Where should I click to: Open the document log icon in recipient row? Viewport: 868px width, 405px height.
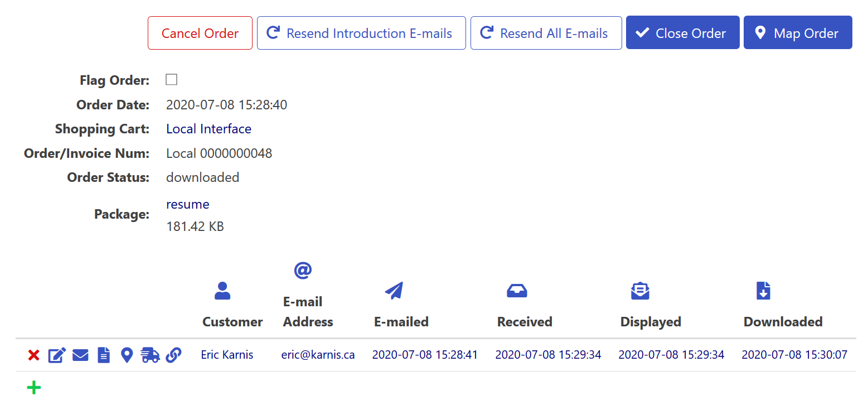tap(103, 355)
